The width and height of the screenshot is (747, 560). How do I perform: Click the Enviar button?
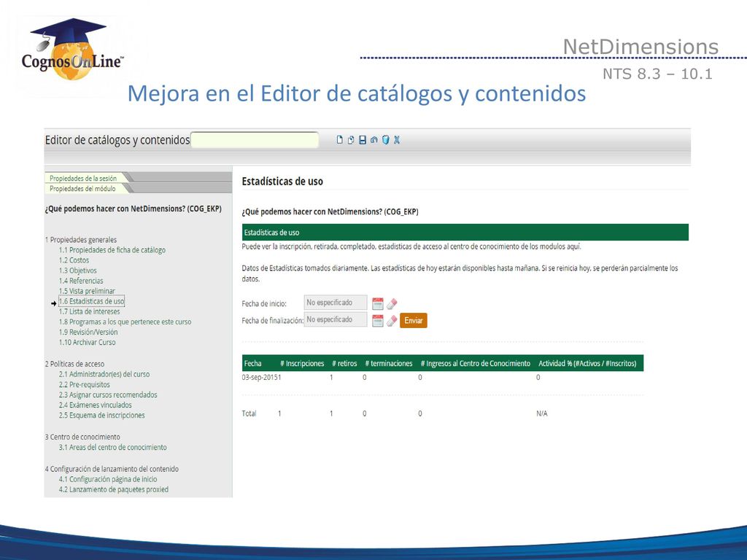point(414,321)
